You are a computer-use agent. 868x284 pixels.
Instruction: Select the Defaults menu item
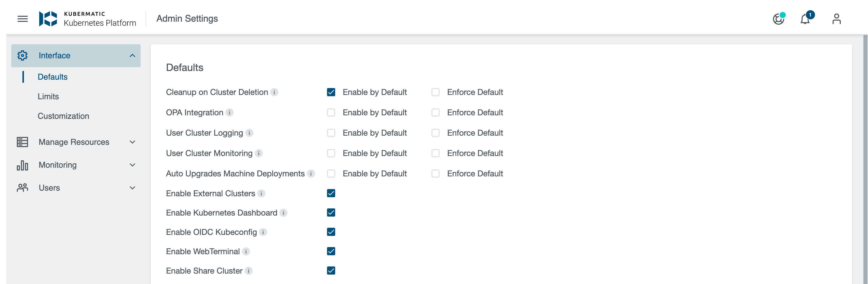pos(52,76)
